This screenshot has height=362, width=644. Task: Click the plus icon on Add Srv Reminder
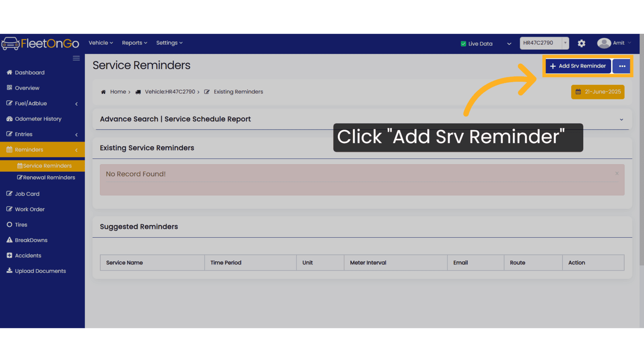(x=553, y=66)
